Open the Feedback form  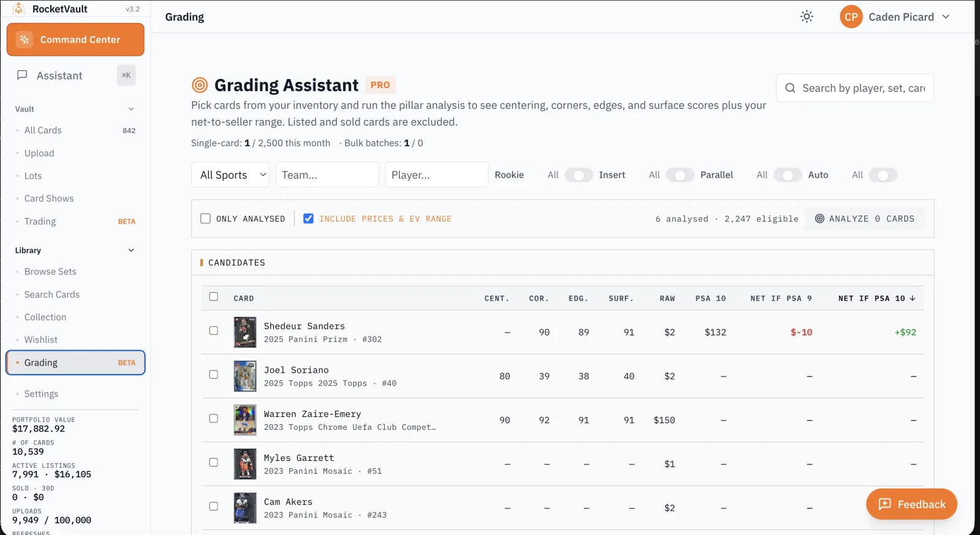911,504
